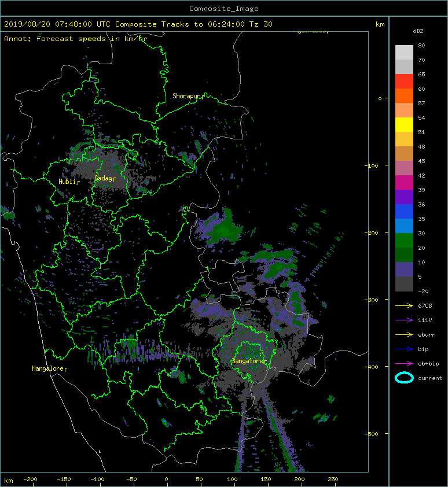The height and width of the screenshot is (487, 448).
Task: Click the -300 mark on vertical axis
Action: tap(371, 300)
